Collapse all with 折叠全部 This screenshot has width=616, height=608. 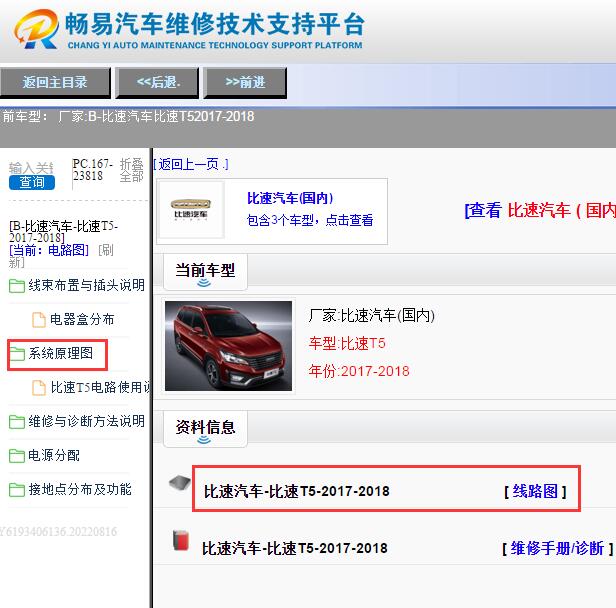point(132,170)
